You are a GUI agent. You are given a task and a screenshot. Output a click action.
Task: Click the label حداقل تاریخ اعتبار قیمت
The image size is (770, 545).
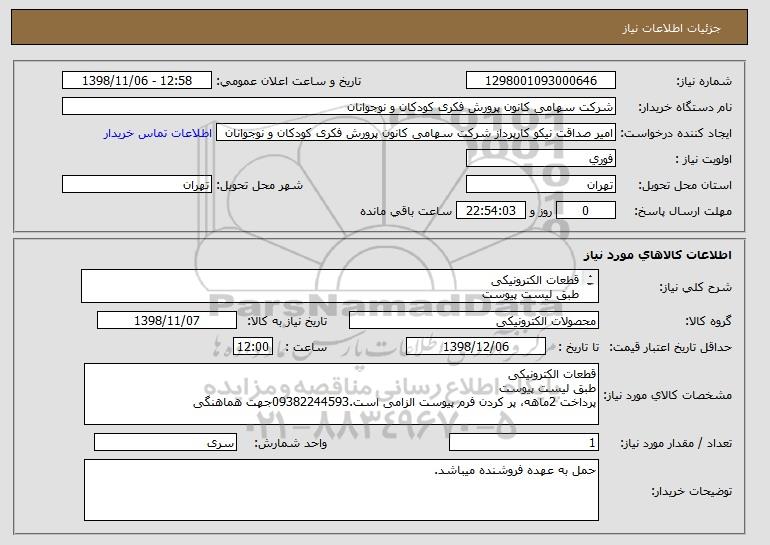coord(671,347)
